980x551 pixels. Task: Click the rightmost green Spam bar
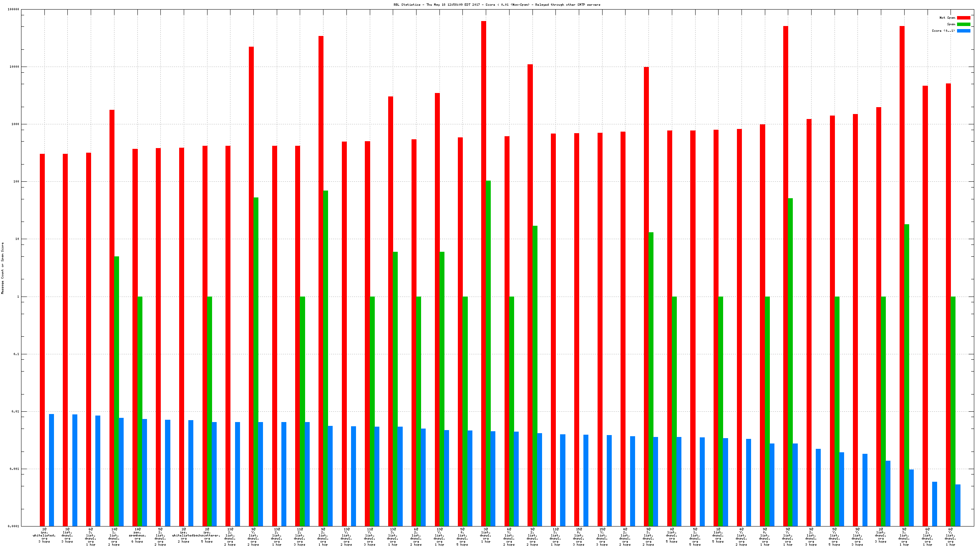(953, 411)
